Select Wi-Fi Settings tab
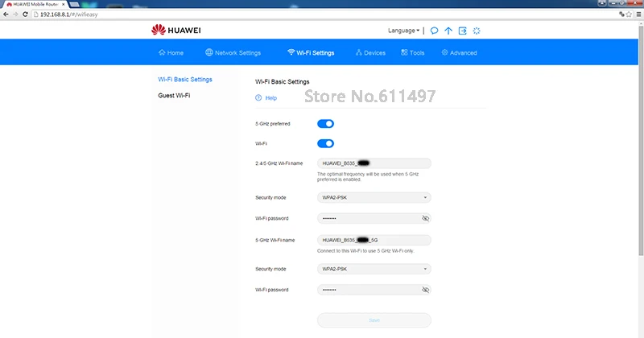The height and width of the screenshot is (338, 644). coord(311,52)
